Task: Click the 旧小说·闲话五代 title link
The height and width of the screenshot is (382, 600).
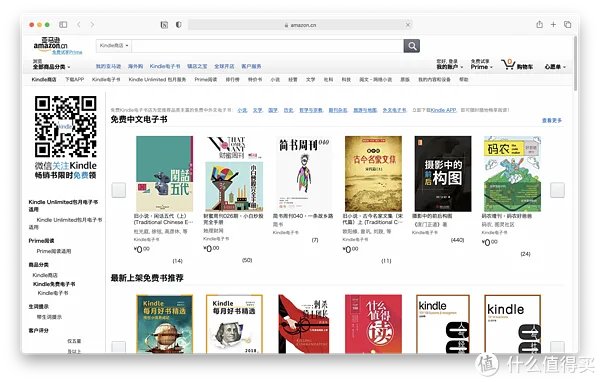Action: 163,219
